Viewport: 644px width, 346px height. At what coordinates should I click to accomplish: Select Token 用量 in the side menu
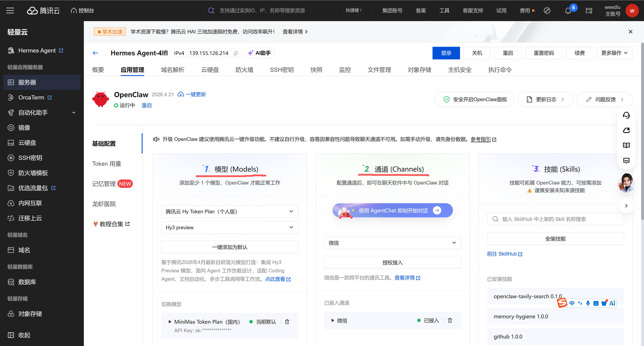point(107,164)
